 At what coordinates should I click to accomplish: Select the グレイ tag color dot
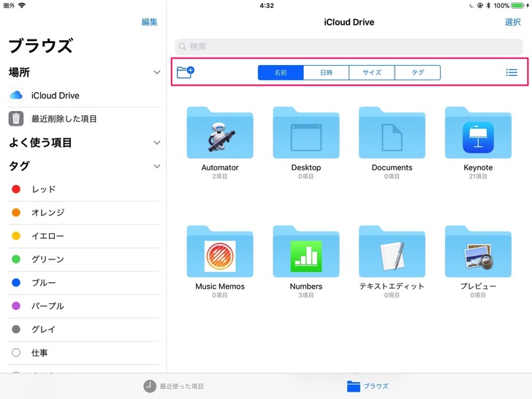(16, 329)
